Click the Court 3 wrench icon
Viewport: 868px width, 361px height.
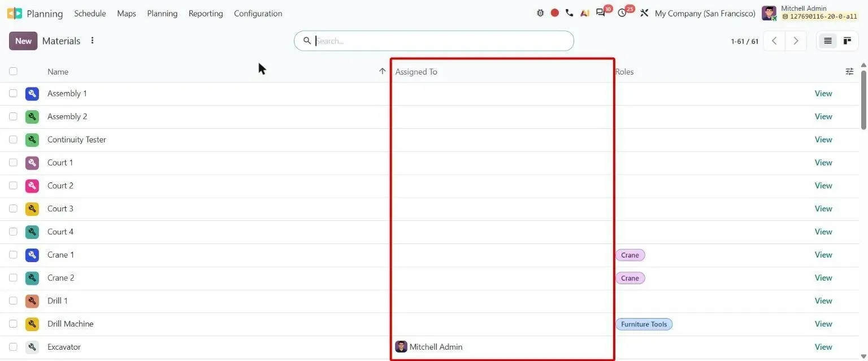[x=32, y=209]
